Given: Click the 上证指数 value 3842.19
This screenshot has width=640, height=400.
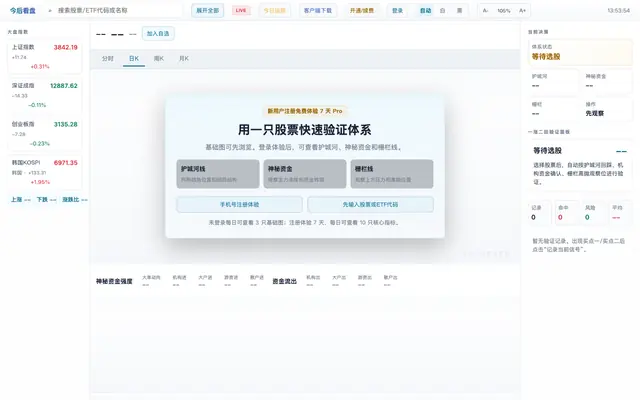Looking at the screenshot, I should pos(65,47).
